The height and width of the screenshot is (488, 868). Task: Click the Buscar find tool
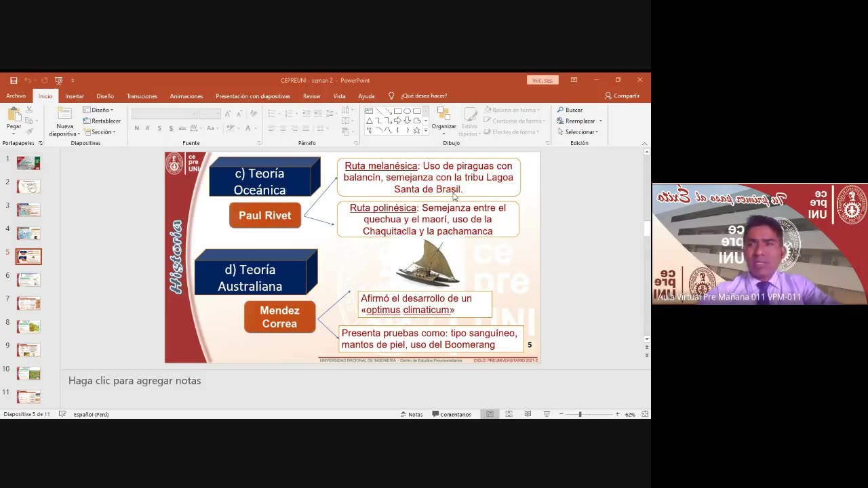point(570,110)
